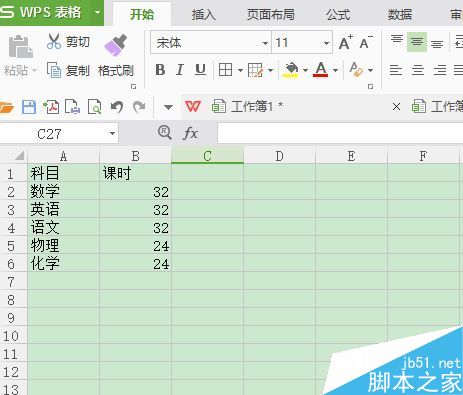Image resolution: width=463 pixels, height=395 pixels.
Task: Switch to the 数据 tab
Action: [400, 15]
